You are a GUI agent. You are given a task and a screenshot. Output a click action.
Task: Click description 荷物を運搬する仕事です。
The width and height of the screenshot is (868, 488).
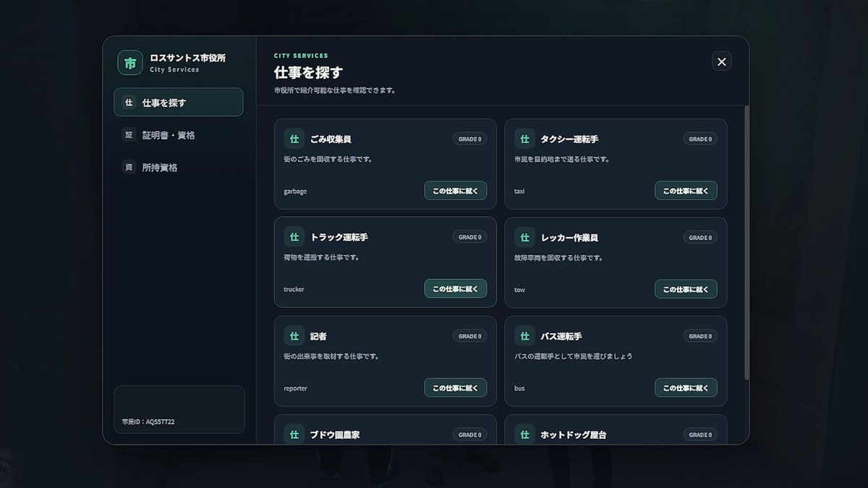(322, 257)
